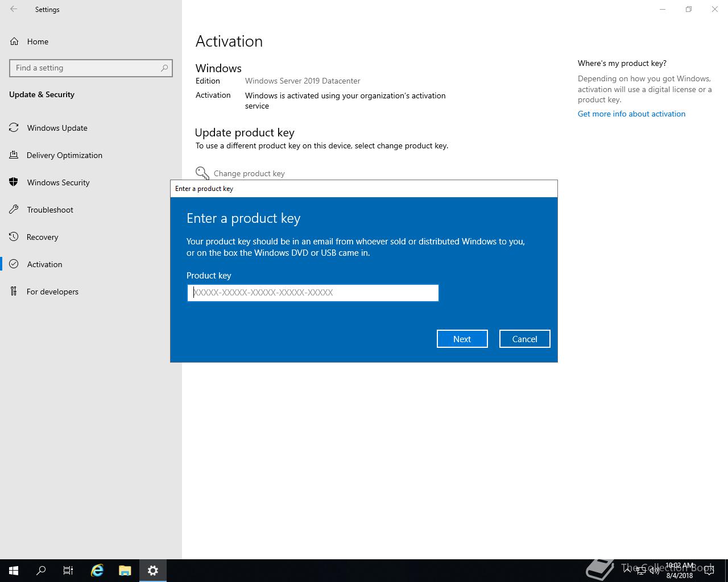Click the Where's my product key? heading
The height and width of the screenshot is (582, 728).
(x=622, y=63)
